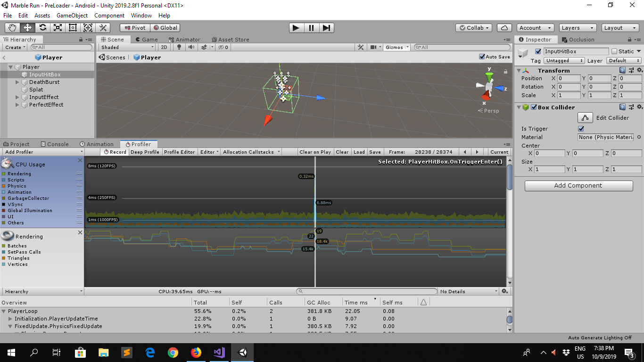This screenshot has width=644, height=362.
Task: Click the Add Component button
Action: click(x=578, y=186)
